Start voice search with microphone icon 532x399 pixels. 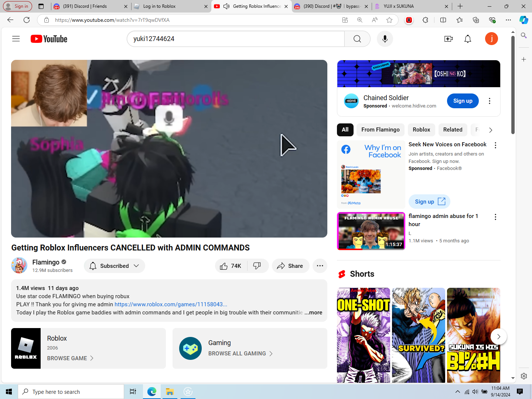(385, 39)
